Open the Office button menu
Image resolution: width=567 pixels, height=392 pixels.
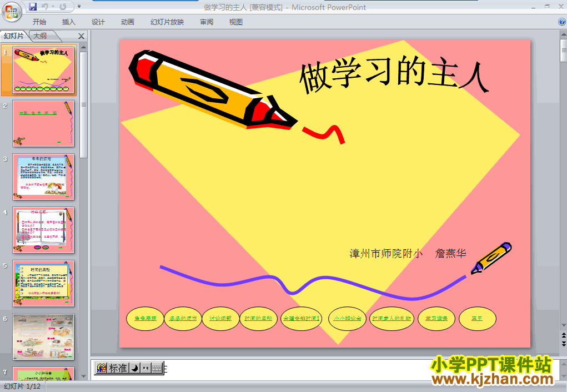coord(12,11)
